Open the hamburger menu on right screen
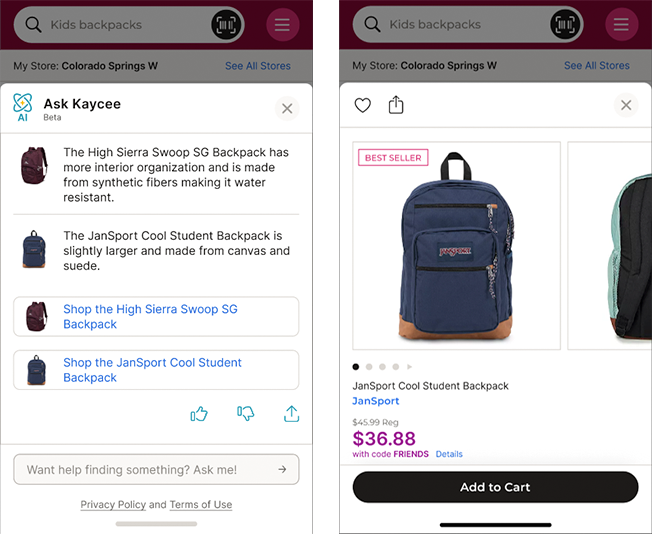 click(622, 24)
